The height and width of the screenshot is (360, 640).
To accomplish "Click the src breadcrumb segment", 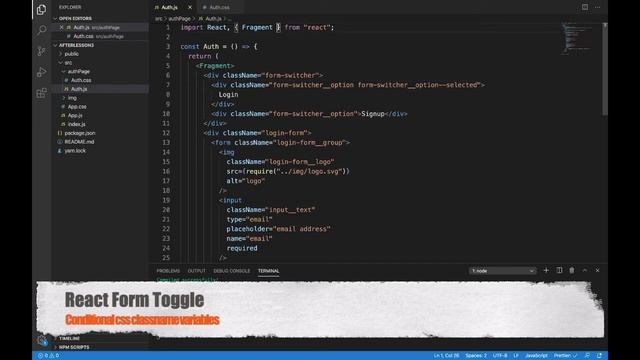I will click(x=158, y=19).
